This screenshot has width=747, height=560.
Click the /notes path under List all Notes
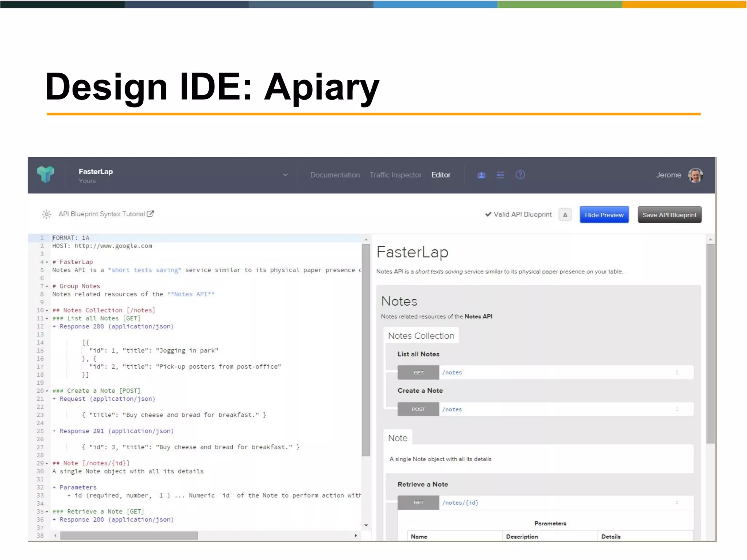pos(452,373)
